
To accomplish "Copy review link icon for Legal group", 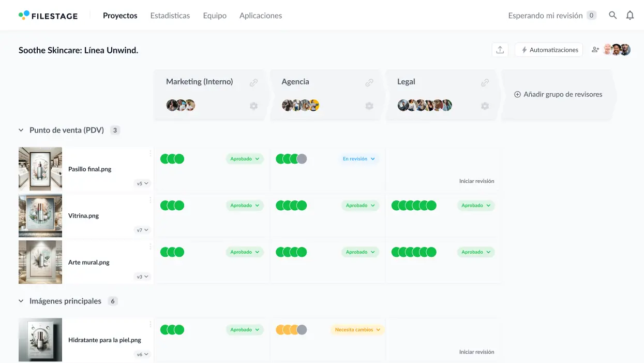I will pos(485,82).
